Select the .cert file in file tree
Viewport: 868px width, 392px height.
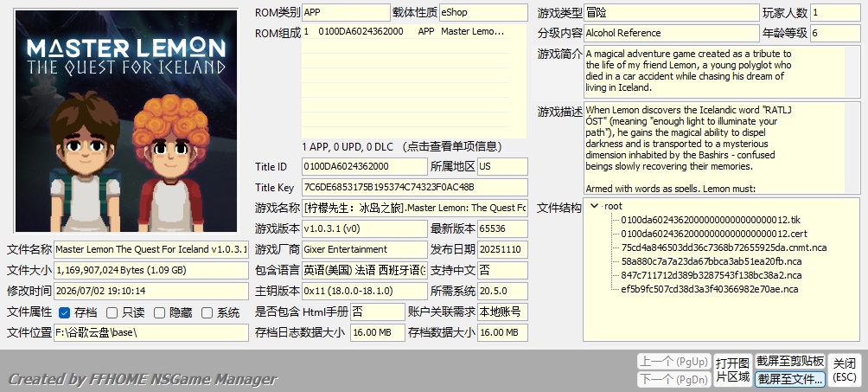tap(713, 234)
